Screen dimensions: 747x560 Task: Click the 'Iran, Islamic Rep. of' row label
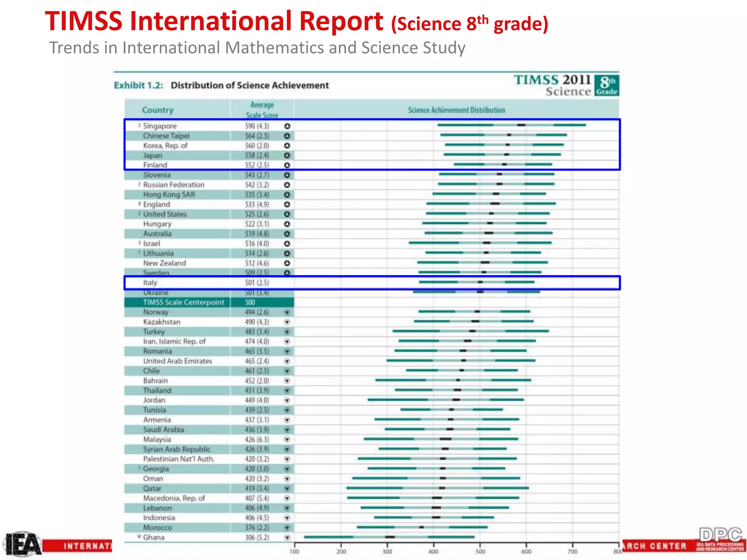click(x=174, y=342)
